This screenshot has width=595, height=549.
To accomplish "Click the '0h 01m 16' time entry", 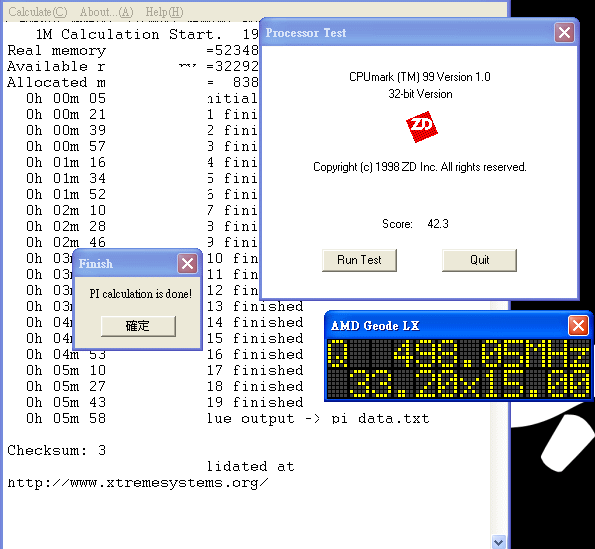I will [66, 162].
